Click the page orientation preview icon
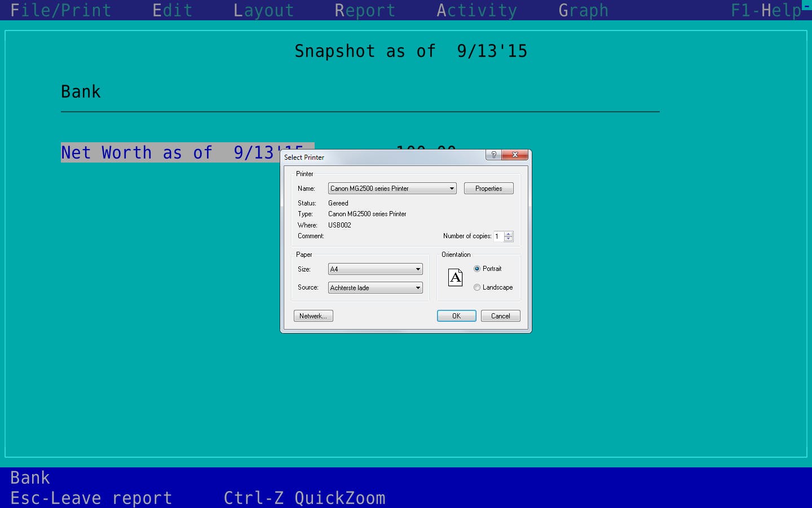 pyautogui.click(x=456, y=277)
